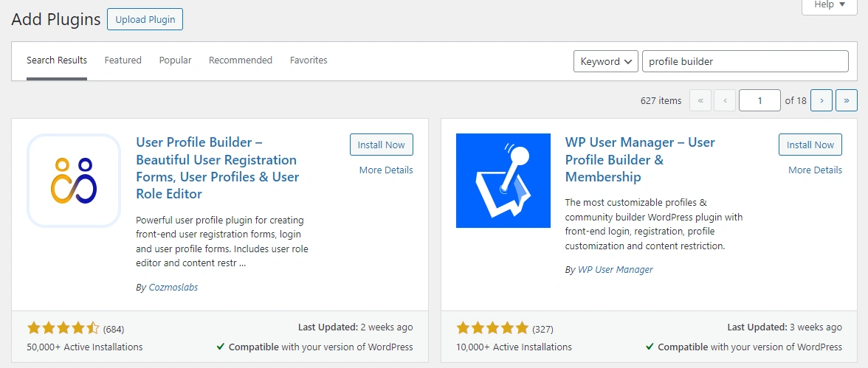Click the Upload Plugin button
This screenshot has width=868, height=368.
click(145, 20)
